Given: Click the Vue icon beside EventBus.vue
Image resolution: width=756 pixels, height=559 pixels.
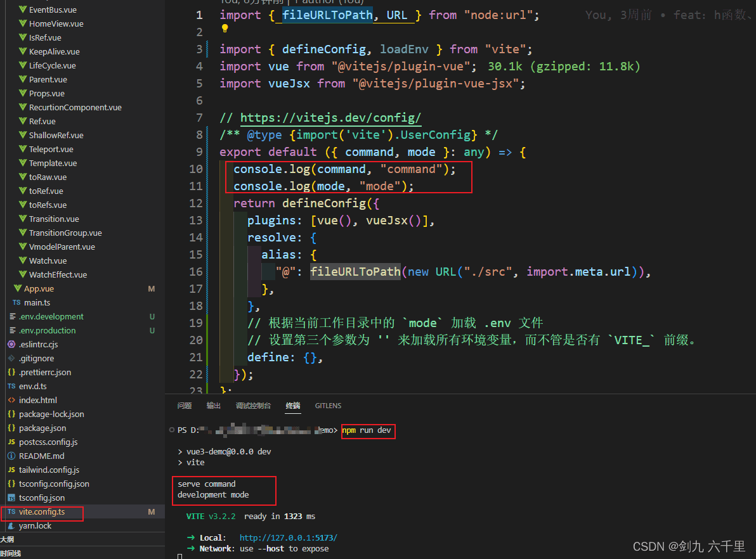Looking at the screenshot, I should pos(23,10).
